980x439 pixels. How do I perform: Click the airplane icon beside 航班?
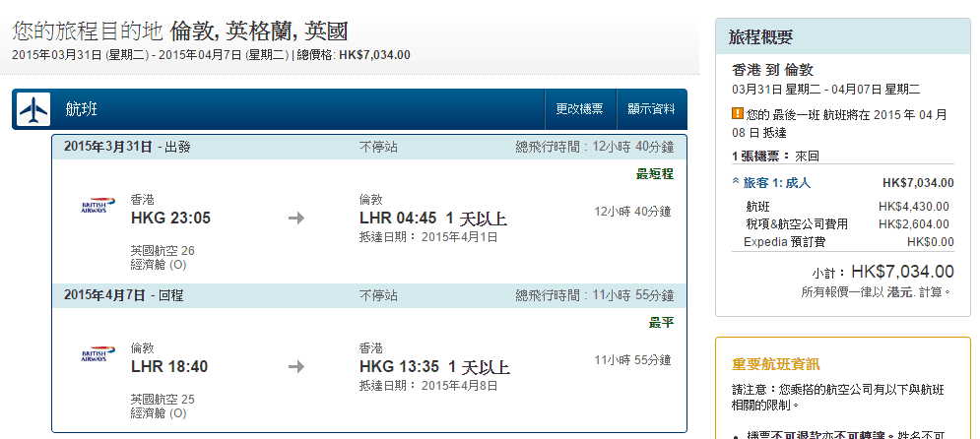click(32, 109)
